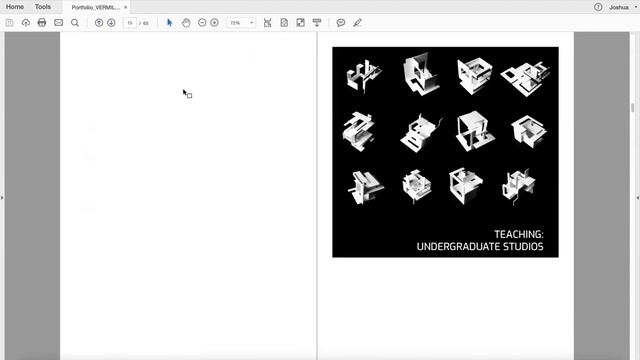The height and width of the screenshot is (360, 640).
Task: Add a comment sticky note
Action: (340, 23)
